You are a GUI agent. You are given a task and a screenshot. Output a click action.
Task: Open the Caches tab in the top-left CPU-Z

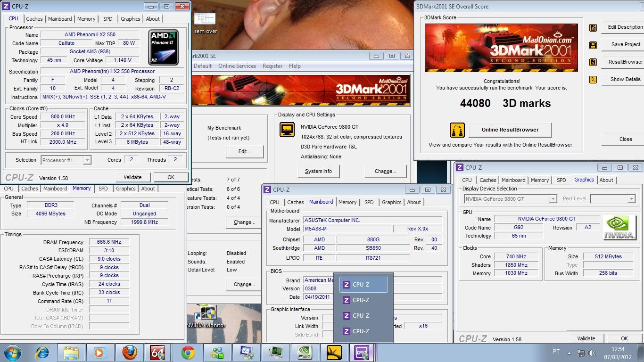[x=34, y=19]
